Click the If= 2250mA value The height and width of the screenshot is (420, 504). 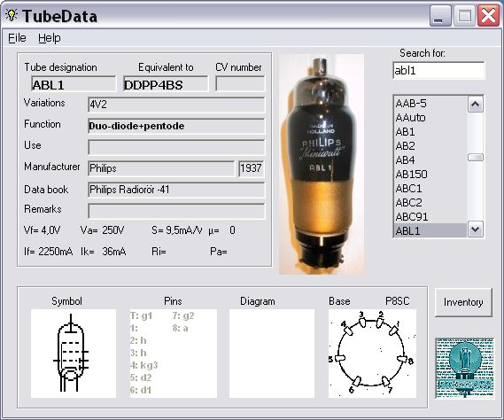(x=48, y=251)
